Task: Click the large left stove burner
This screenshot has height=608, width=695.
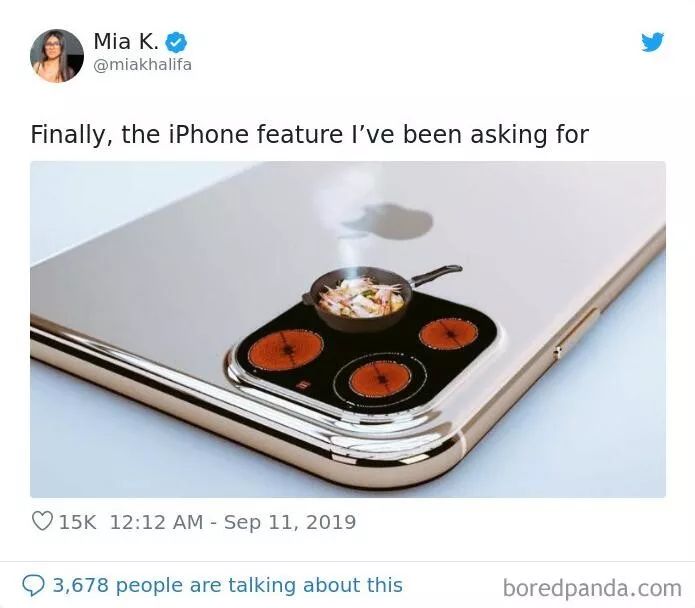Action: pyautogui.click(x=285, y=352)
